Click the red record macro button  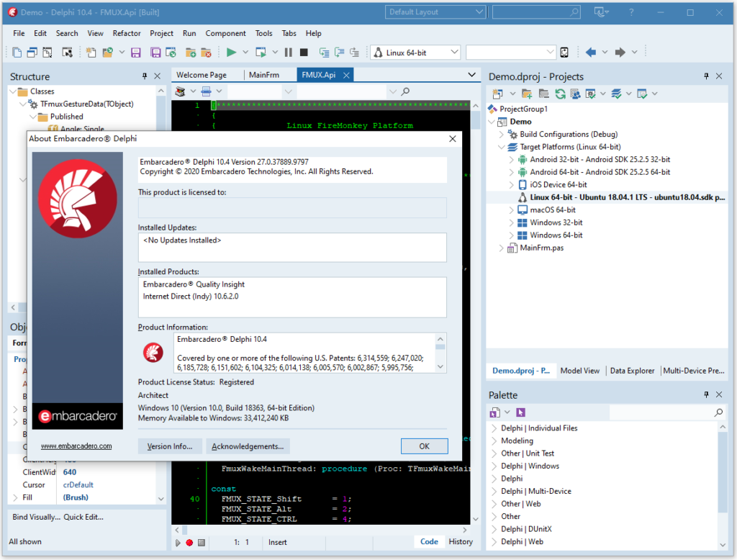pyautogui.click(x=189, y=542)
